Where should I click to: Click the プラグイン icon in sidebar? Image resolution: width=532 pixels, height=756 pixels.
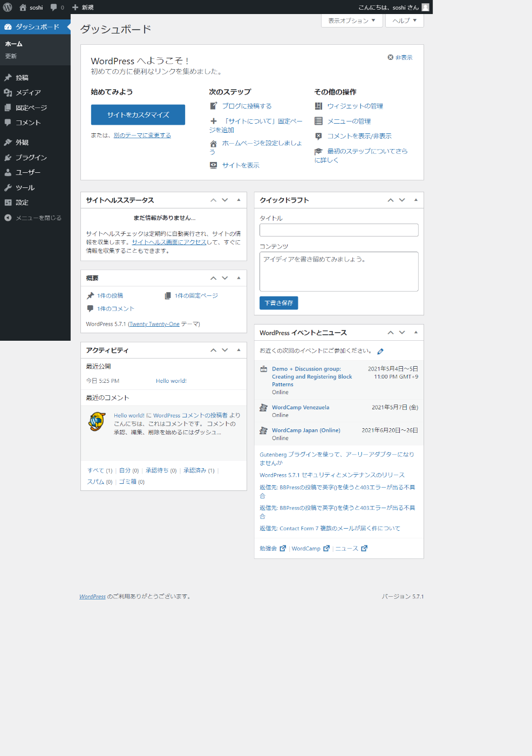(8, 157)
